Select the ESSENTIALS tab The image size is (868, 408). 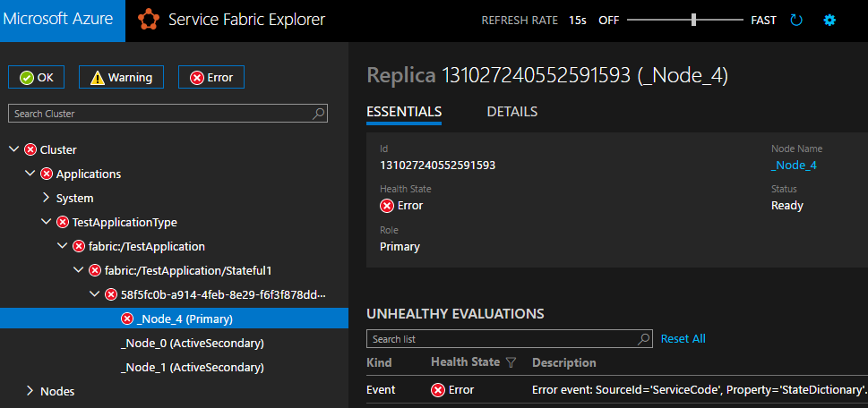[404, 112]
